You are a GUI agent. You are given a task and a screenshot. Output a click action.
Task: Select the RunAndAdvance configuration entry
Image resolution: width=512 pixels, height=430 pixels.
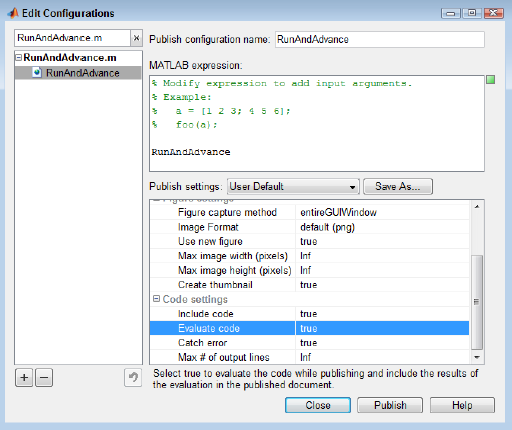pos(78,73)
